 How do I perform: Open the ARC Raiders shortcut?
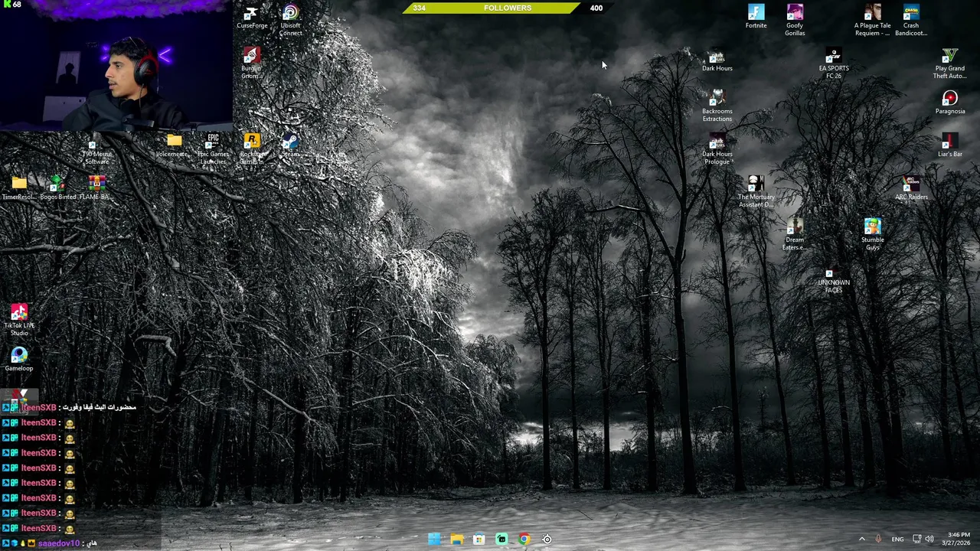click(911, 188)
